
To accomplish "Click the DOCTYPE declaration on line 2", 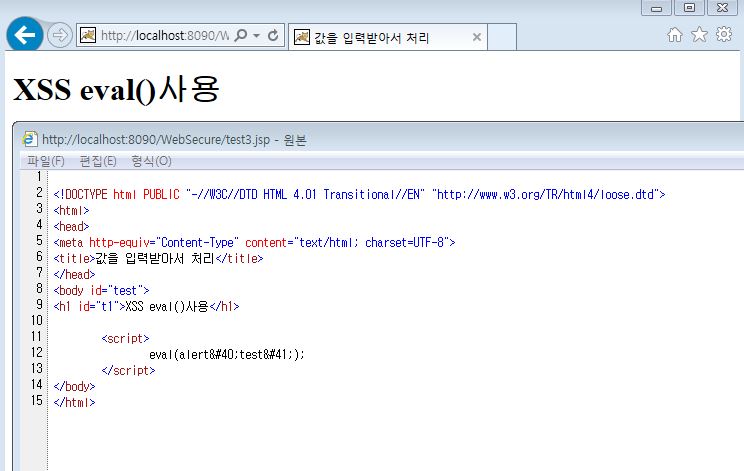I will click(x=359, y=194).
